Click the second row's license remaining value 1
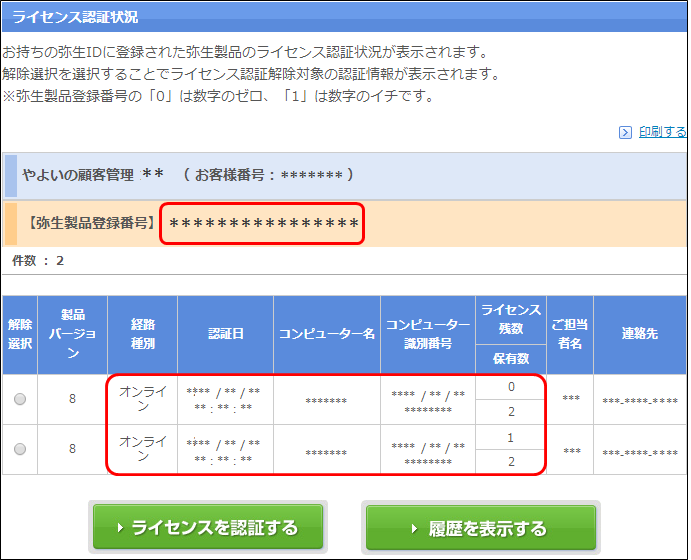The width and height of the screenshot is (691, 560). coord(511,438)
